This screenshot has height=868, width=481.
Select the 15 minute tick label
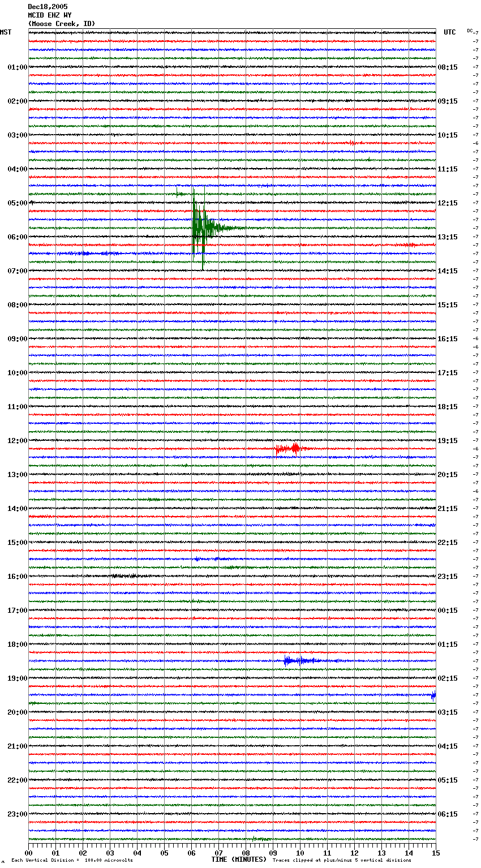[436, 853]
